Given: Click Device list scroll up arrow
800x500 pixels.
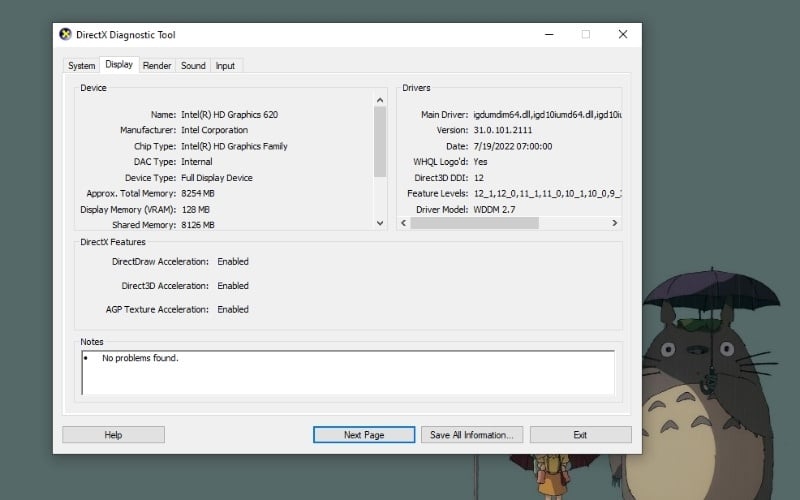Looking at the screenshot, I should [379, 99].
